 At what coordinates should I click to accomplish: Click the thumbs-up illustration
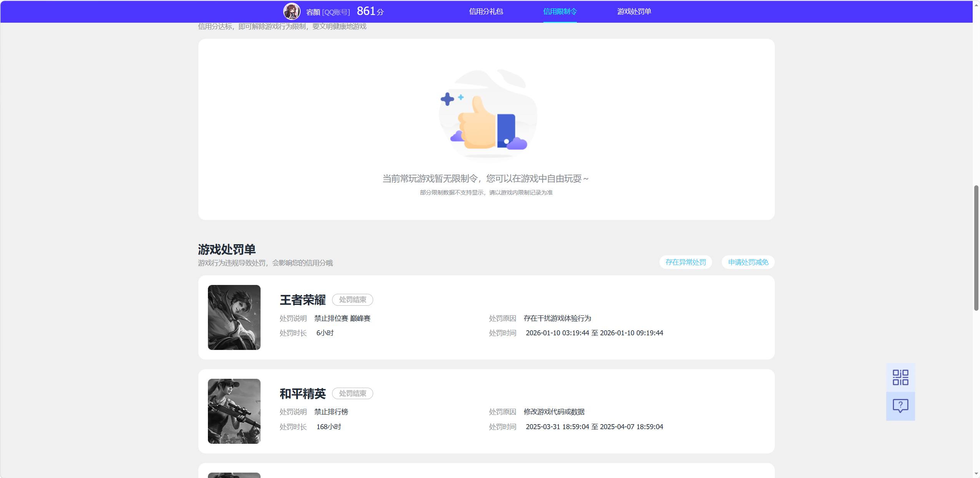click(x=488, y=114)
